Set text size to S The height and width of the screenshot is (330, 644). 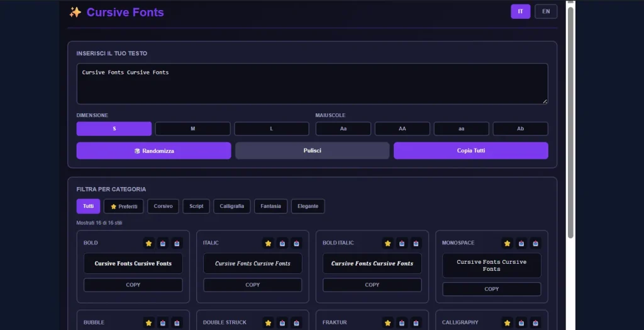(x=114, y=129)
